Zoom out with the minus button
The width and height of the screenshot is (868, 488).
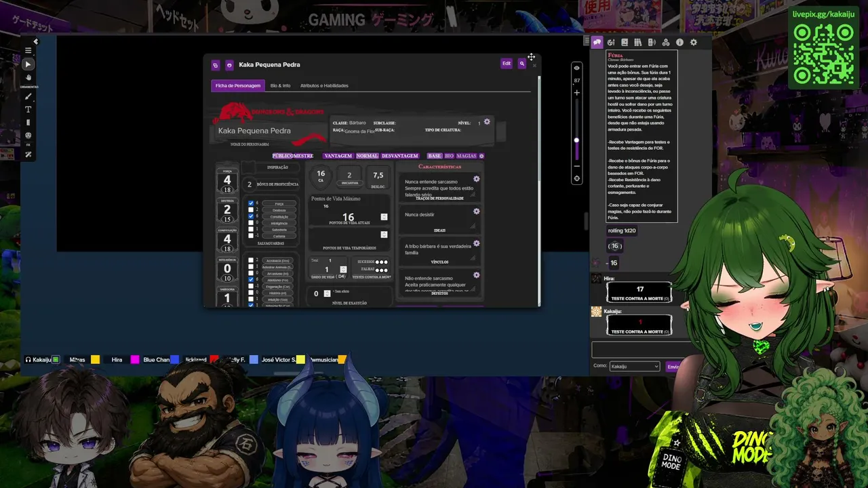[x=576, y=167]
